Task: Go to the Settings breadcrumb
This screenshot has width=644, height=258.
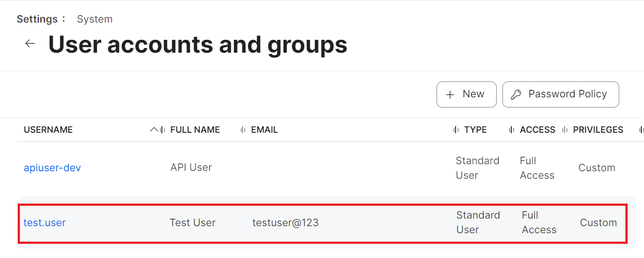Action: (37, 19)
